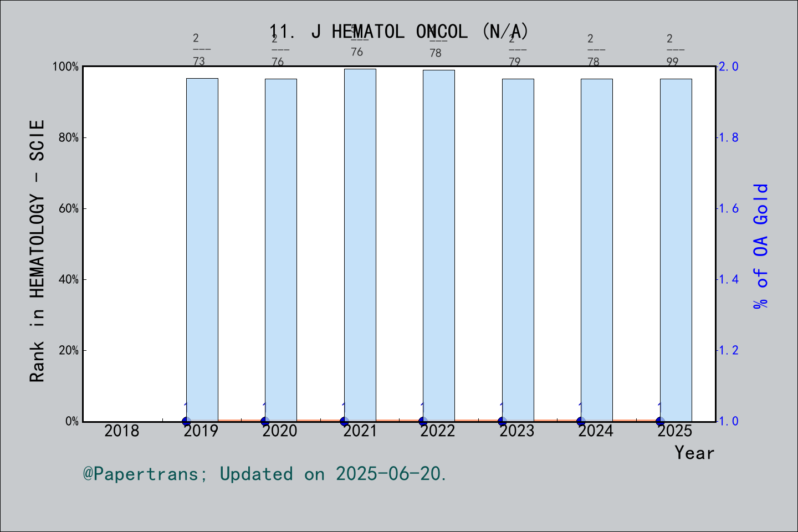Select the 2019 bar in the chart
The height and width of the screenshot is (532, 798).
coord(202,249)
